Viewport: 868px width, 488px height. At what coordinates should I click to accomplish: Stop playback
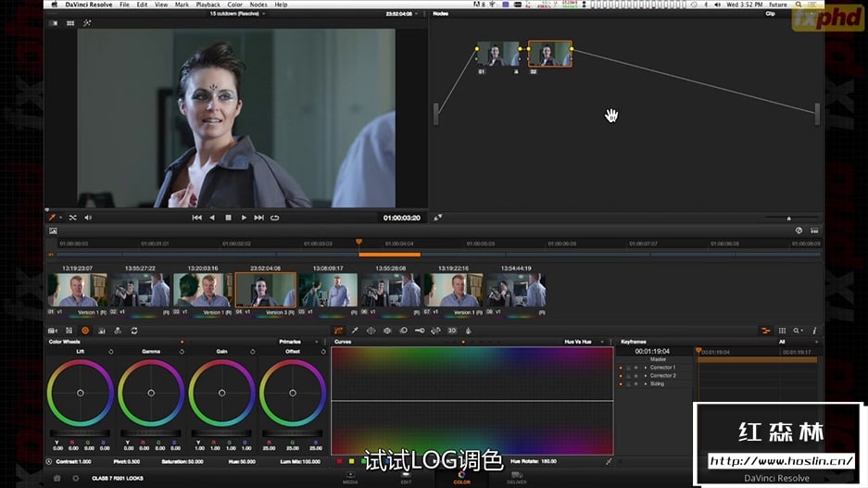228,218
